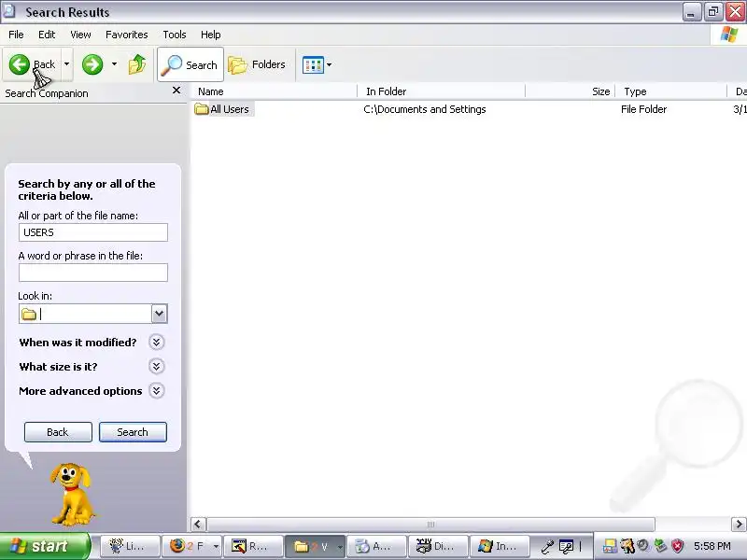The width and height of the screenshot is (747, 560).
Task: Sort results by In Folder column
Action: 441,91
